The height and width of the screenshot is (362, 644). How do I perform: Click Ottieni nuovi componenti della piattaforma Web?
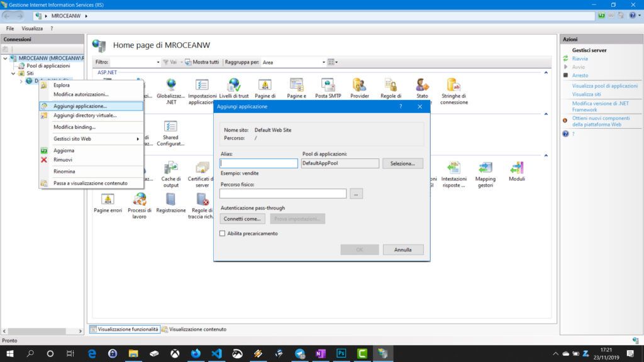click(x=601, y=121)
